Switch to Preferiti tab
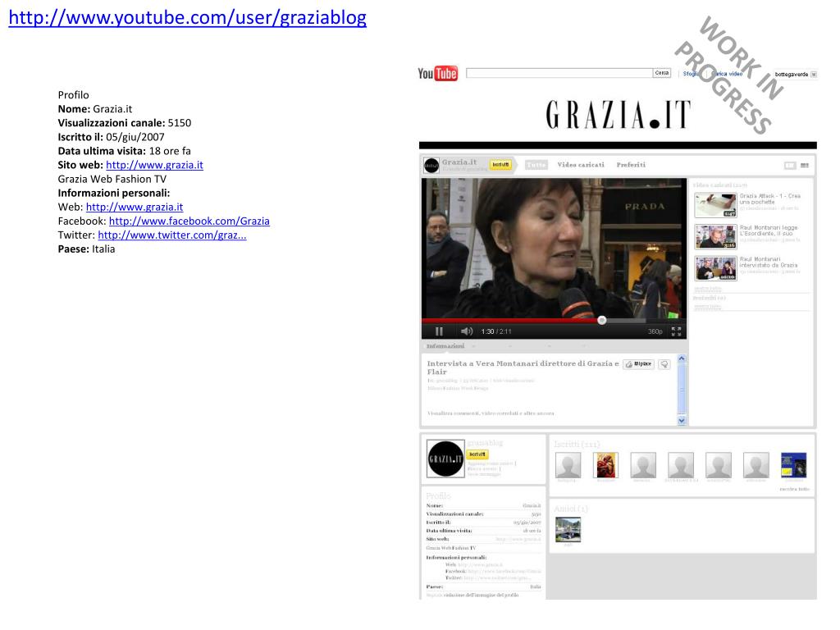The image size is (840, 630). (631, 165)
